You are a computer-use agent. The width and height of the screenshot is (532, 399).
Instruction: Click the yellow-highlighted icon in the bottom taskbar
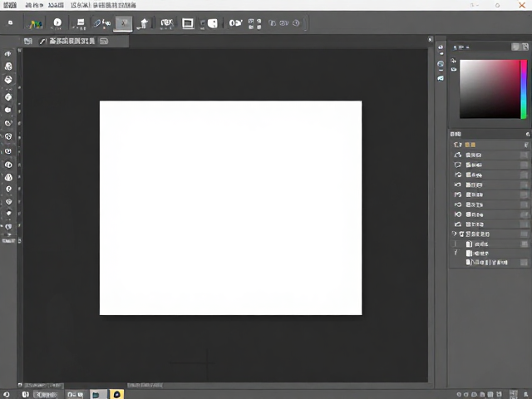coord(116,394)
